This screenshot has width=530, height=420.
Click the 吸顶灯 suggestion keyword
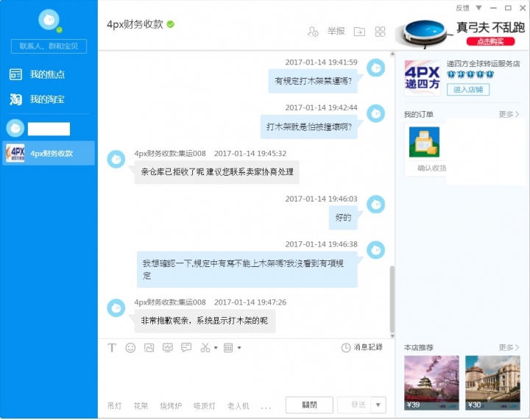(x=204, y=406)
